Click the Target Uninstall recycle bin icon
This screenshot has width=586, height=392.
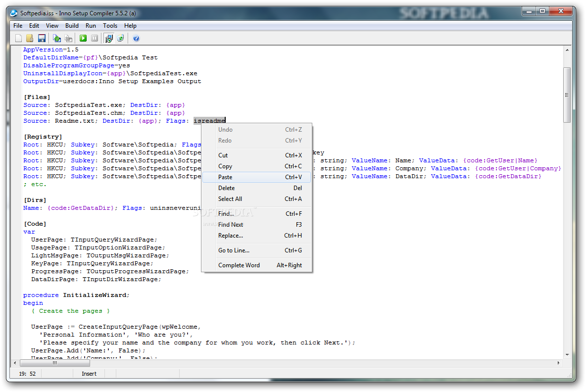pyautogui.click(x=120, y=38)
